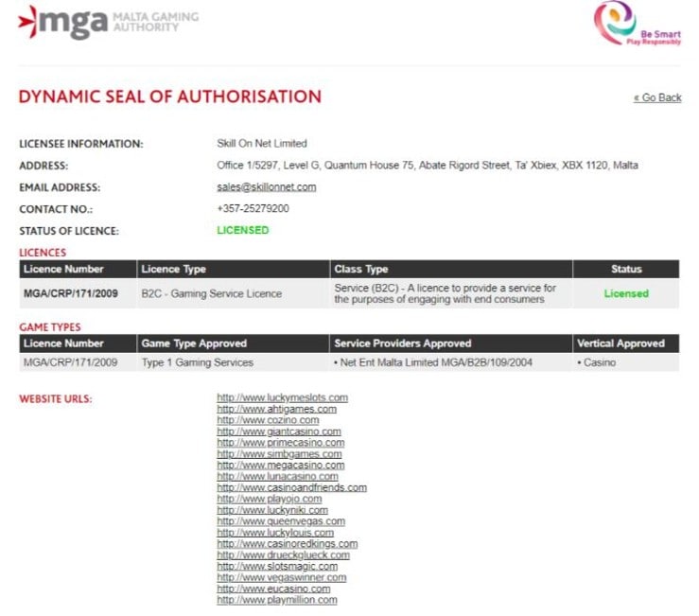
Task: Select the contact number +357-25279200
Action: click(x=253, y=208)
